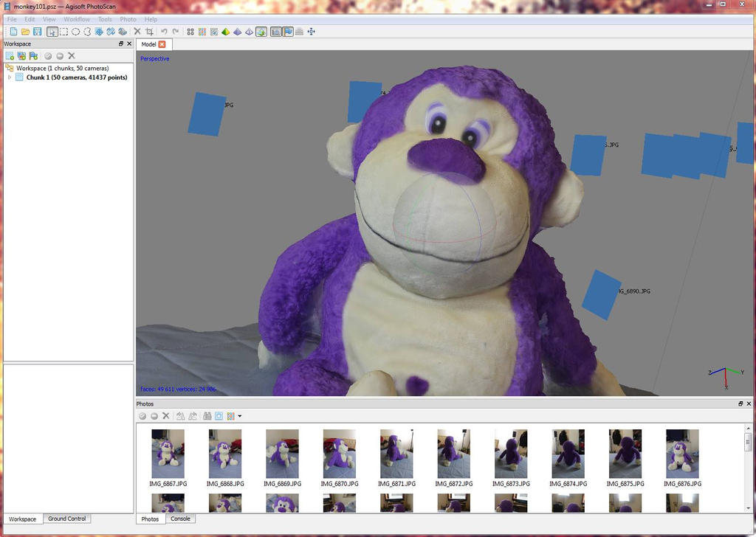Screen dimensions: 756x537
Task: Select the rectangle selection tool
Action: (x=65, y=32)
